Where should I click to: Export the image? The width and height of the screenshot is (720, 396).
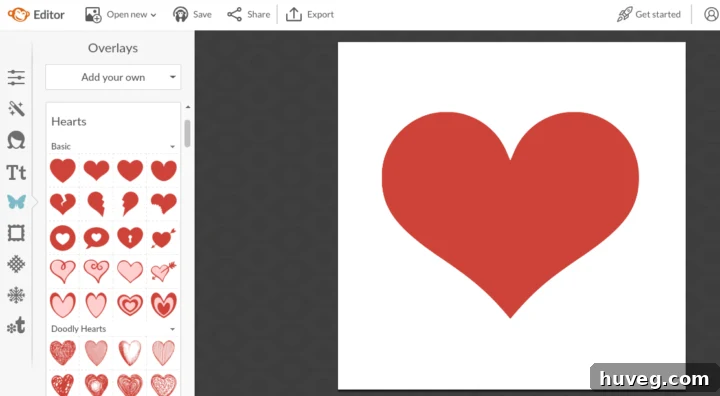tap(310, 15)
